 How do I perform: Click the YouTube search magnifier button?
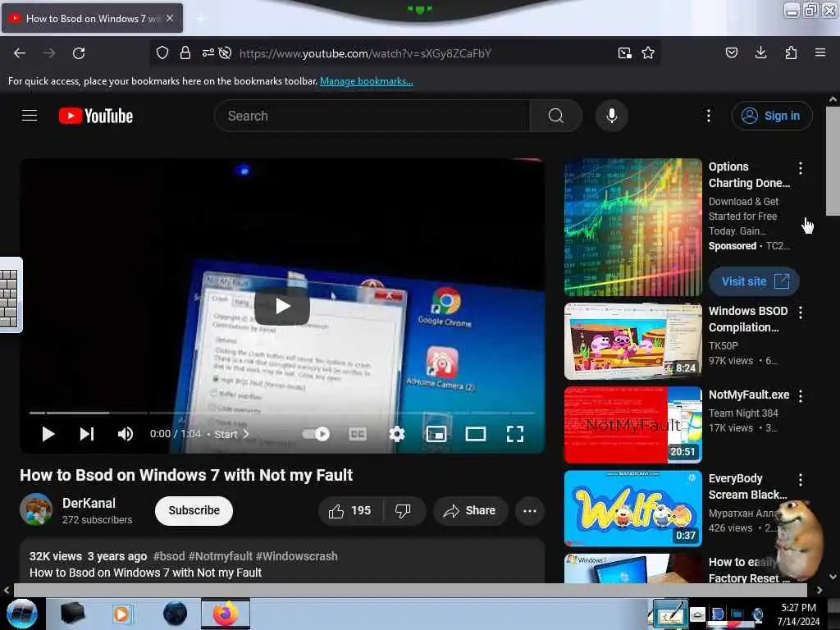pos(556,116)
